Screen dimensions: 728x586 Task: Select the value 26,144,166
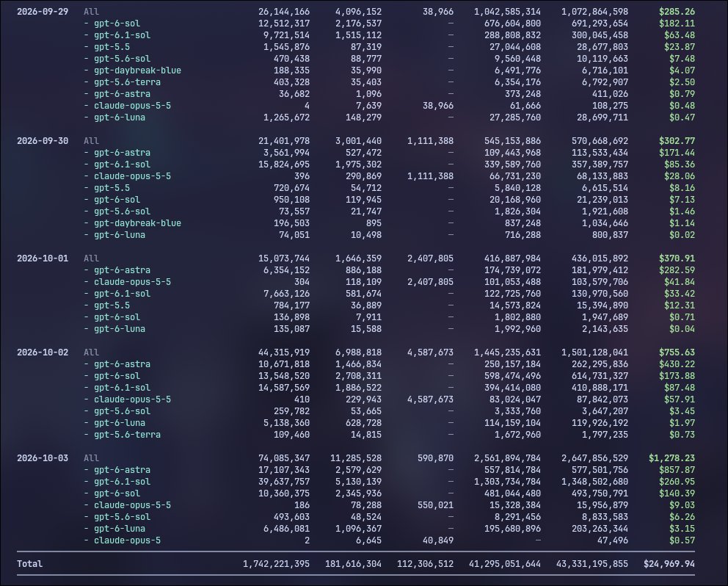tap(284, 12)
